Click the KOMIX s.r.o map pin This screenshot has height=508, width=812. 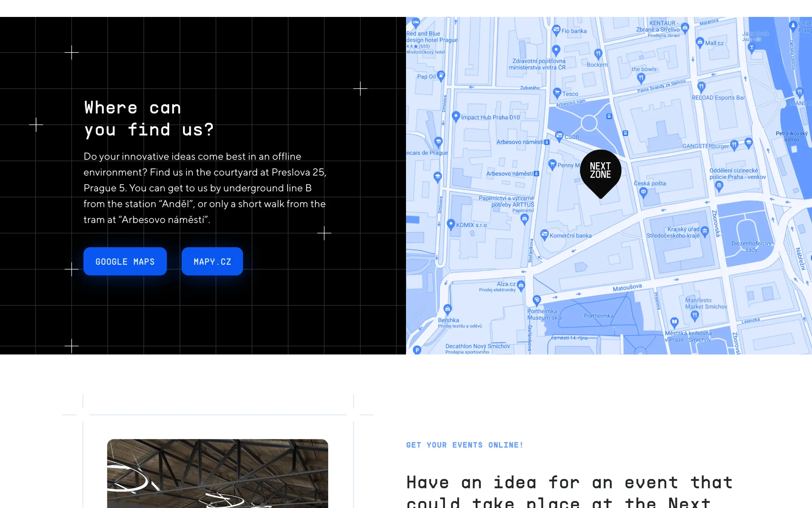pyautogui.click(x=451, y=225)
